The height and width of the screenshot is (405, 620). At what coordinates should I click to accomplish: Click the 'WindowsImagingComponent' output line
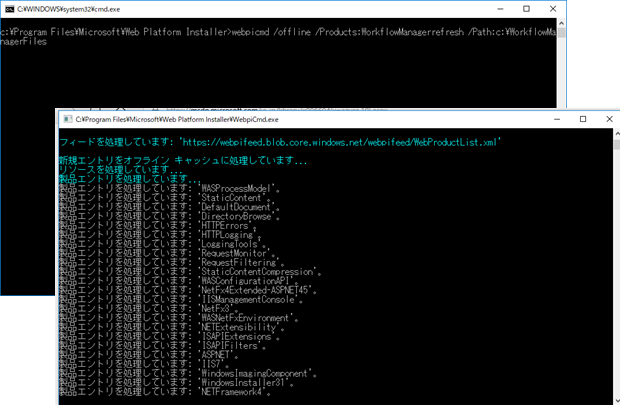[188, 373]
